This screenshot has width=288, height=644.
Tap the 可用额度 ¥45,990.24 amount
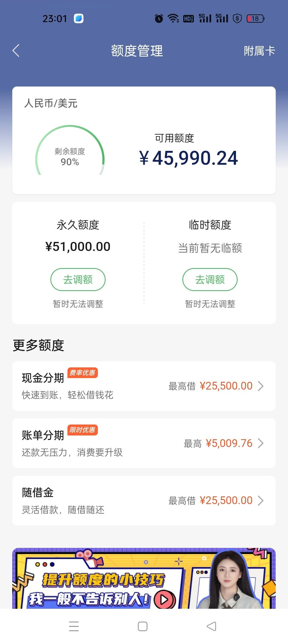tap(189, 158)
